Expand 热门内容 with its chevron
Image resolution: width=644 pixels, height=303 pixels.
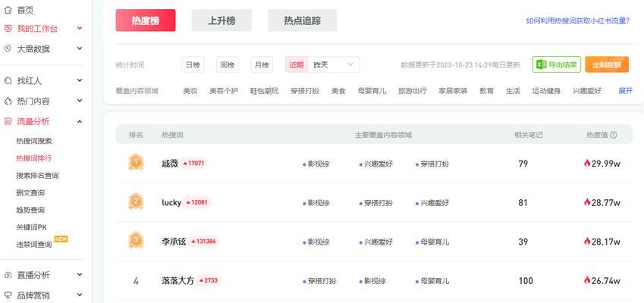(80, 101)
